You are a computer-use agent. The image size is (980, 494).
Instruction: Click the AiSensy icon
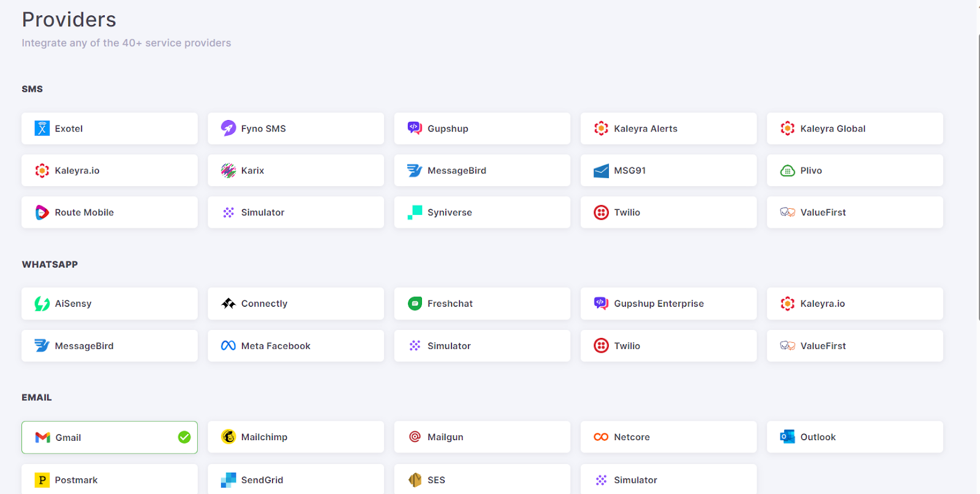pyautogui.click(x=42, y=304)
